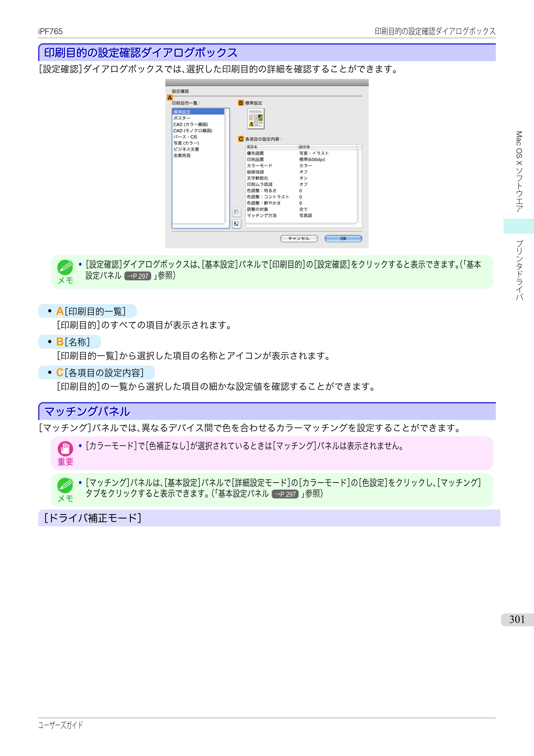Click the [ドライバ補正モード] subheading

pos(93,518)
